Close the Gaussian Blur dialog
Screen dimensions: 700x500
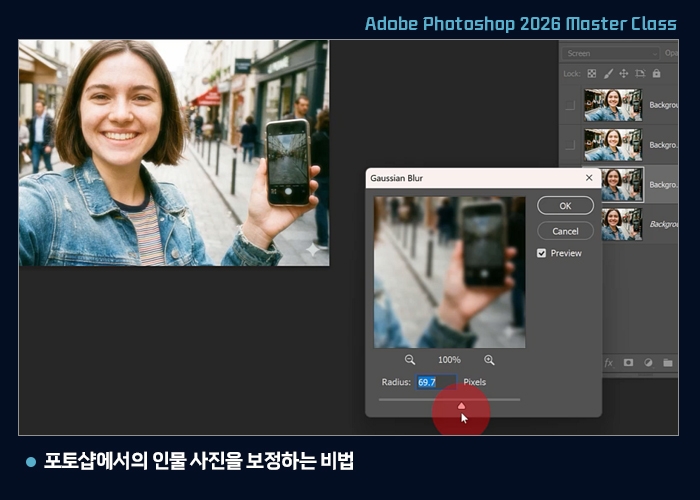pyautogui.click(x=589, y=178)
